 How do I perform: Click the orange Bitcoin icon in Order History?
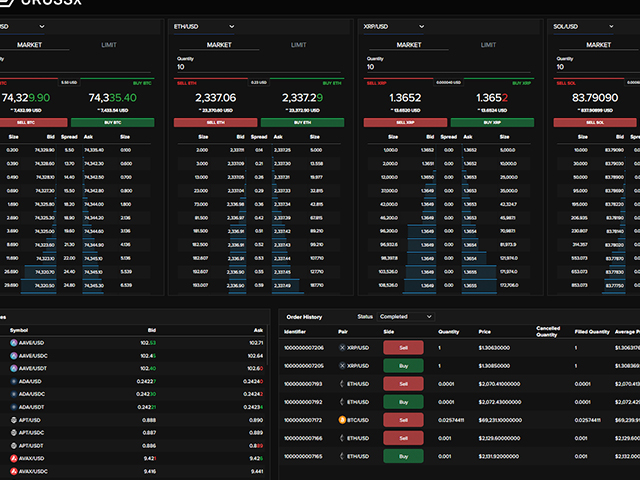(342, 420)
